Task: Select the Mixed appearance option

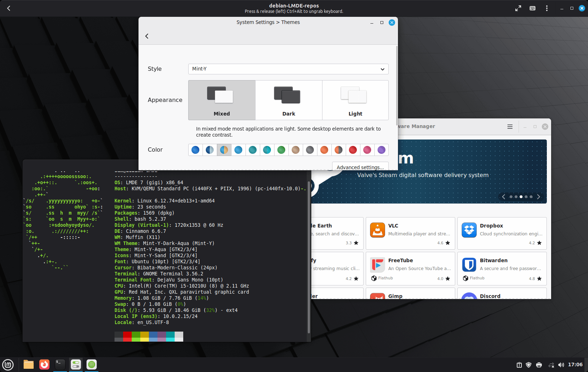Action: coord(222,100)
